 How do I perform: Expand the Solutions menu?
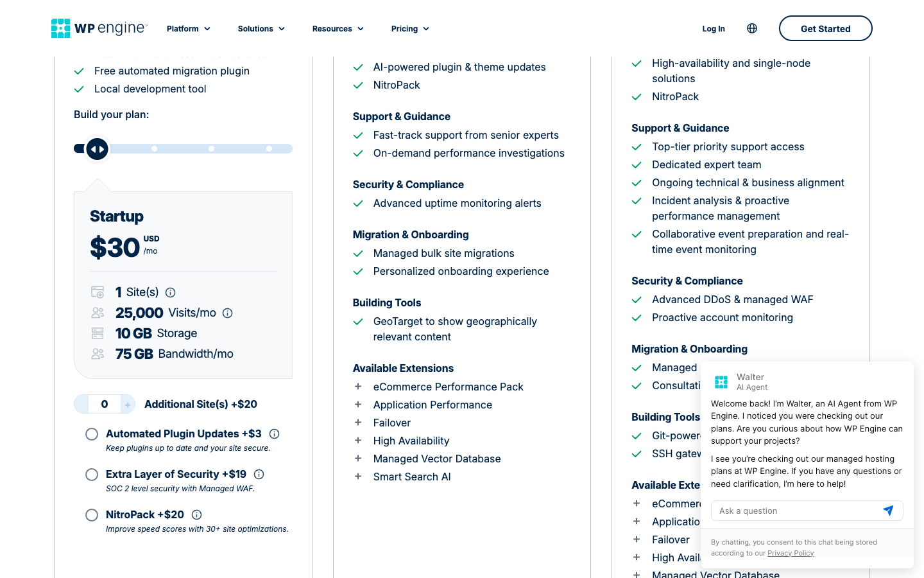(x=261, y=29)
